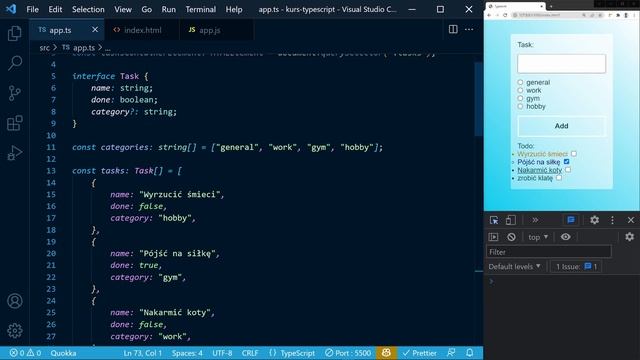Open the View menu
The height and width of the screenshot is (360, 640).
coord(123,9)
